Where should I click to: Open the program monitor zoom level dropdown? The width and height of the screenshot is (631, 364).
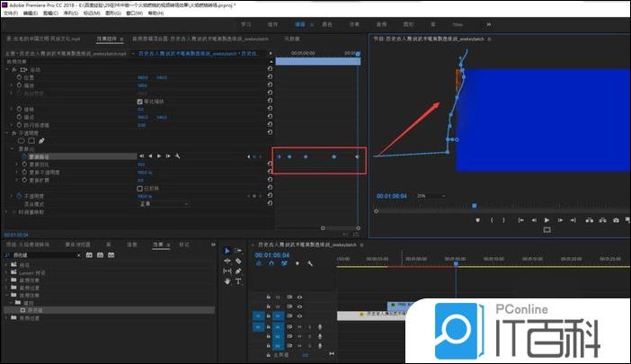424,195
